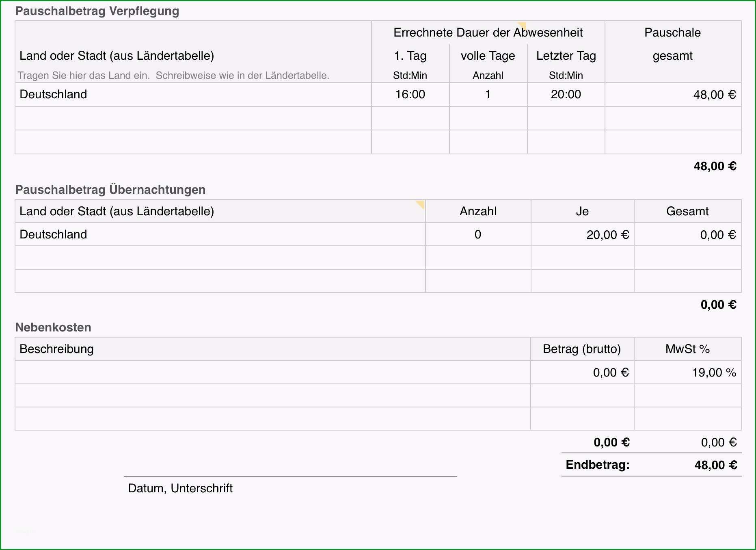Click the 20:00 last day value
This screenshot has height=550, width=756.
(x=566, y=95)
